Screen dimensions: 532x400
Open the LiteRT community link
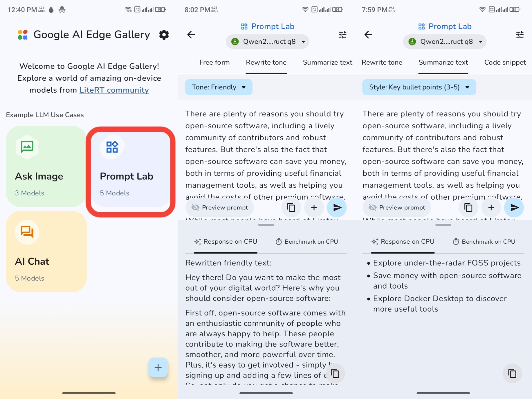pos(114,90)
